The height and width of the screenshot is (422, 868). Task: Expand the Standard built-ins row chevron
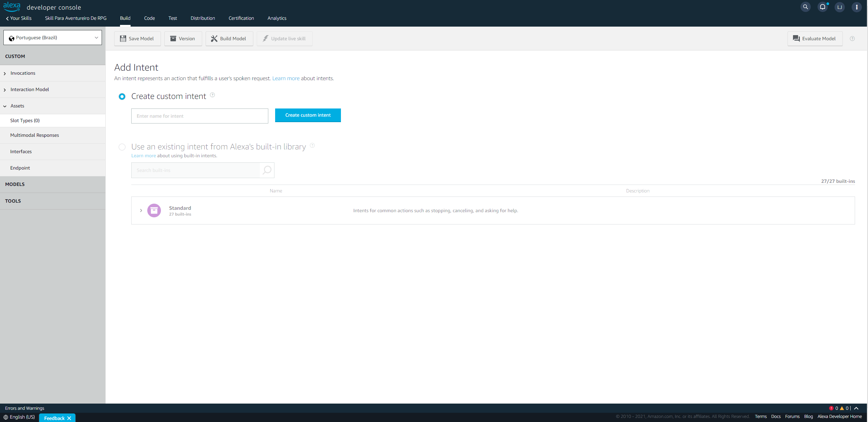(141, 210)
